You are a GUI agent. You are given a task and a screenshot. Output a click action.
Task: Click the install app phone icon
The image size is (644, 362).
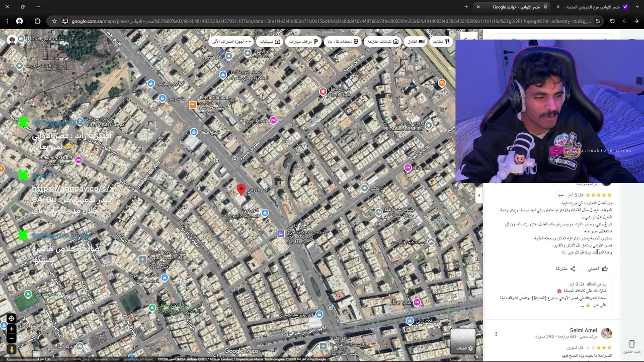pyautogui.click(x=632, y=344)
